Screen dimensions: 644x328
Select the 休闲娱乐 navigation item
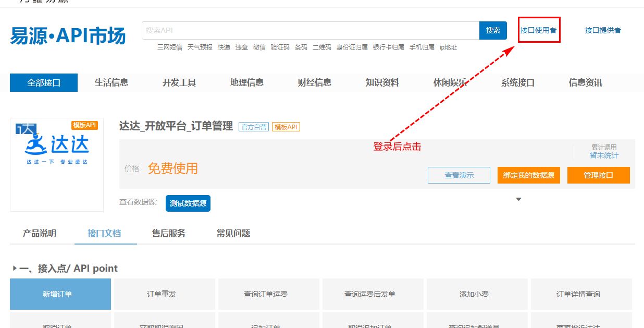[x=450, y=82]
